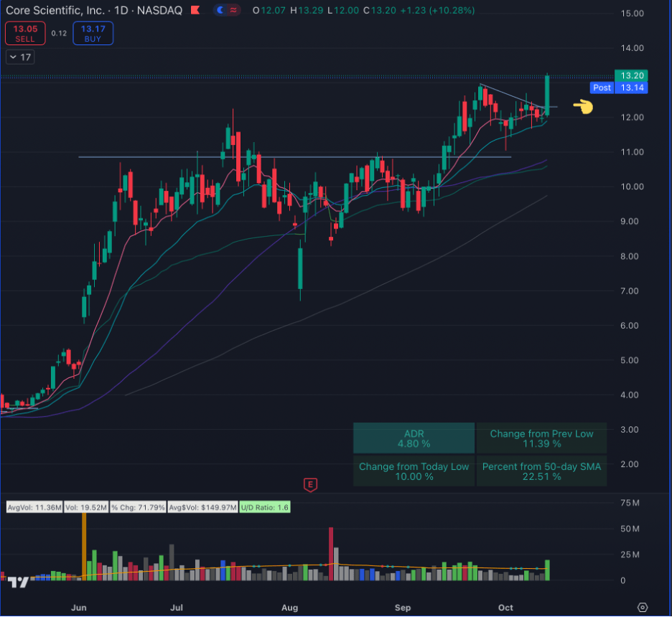Image resolution: width=672 pixels, height=617 pixels.
Task: Click the AvgVol 11.36M stat field
Action: click(34, 507)
